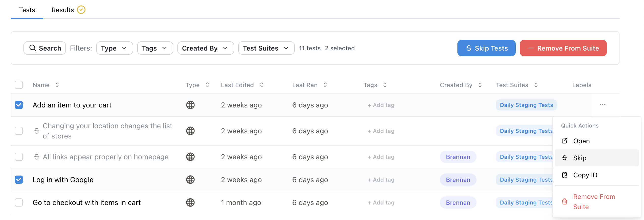Open the Created By filter dropdown

pyautogui.click(x=206, y=48)
